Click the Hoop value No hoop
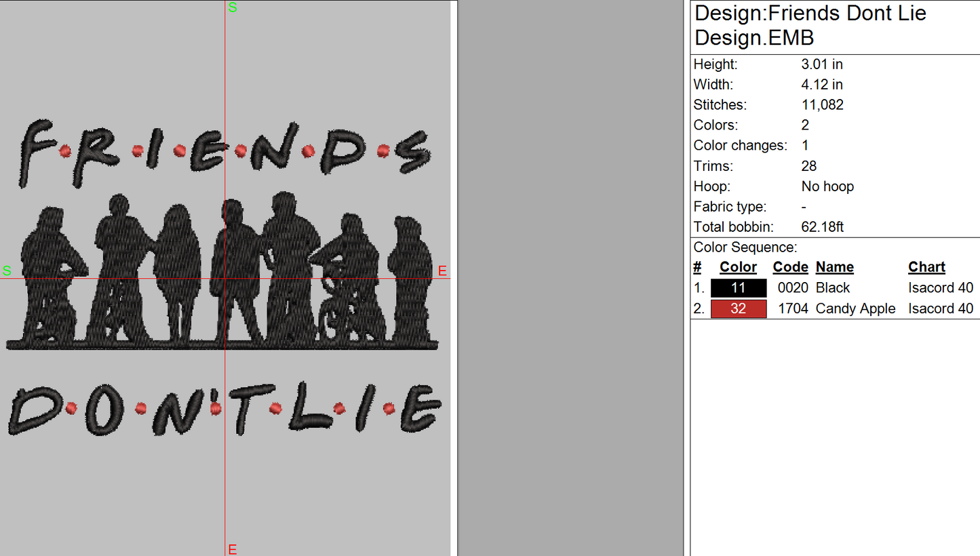 (x=827, y=186)
